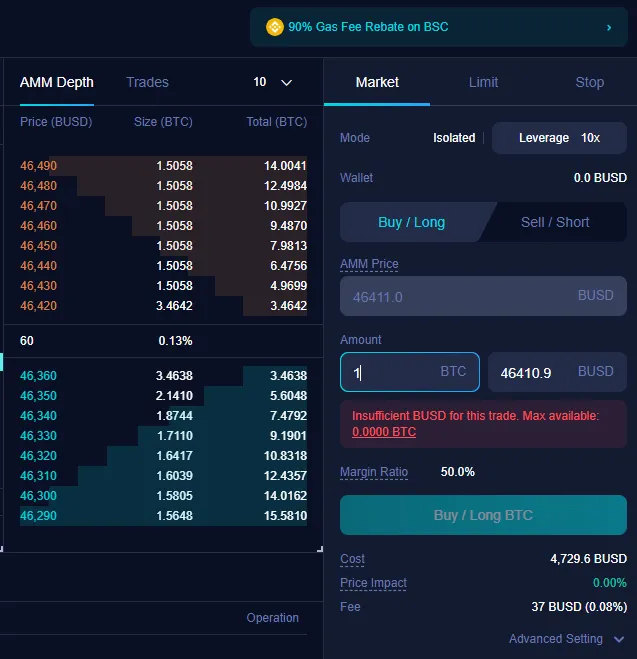Viewport: 637px width, 659px height.
Task: Click the BSC gold coin icon
Action: 274,27
